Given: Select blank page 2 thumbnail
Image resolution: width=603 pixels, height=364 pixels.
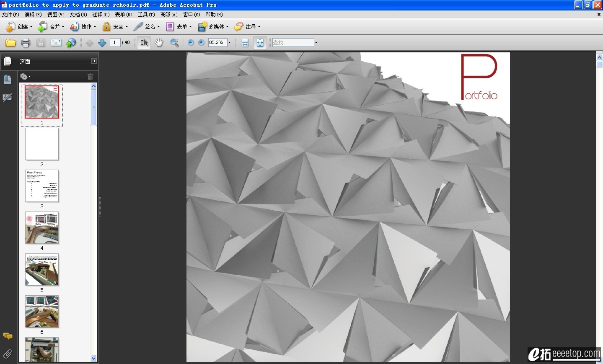Looking at the screenshot, I should click(x=42, y=144).
